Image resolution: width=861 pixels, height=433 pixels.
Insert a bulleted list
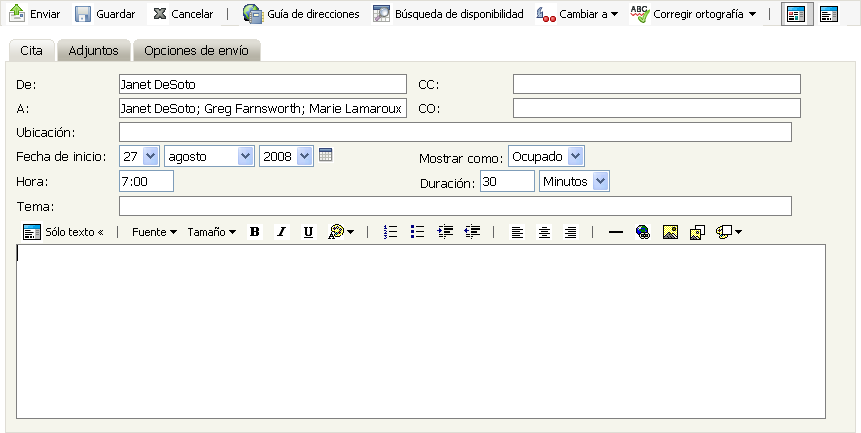pos(417,232)
